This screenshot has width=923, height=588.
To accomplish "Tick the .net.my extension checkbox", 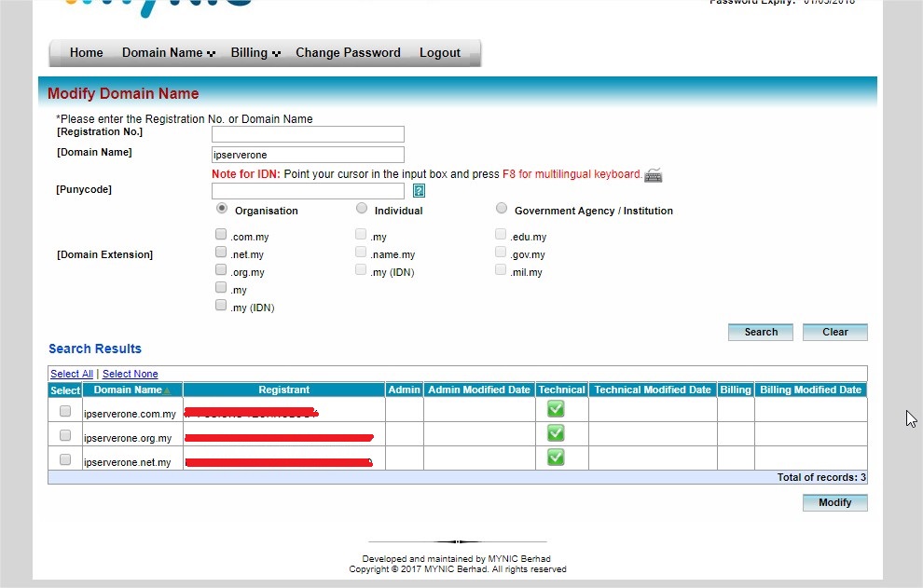I will coord(221,252).
